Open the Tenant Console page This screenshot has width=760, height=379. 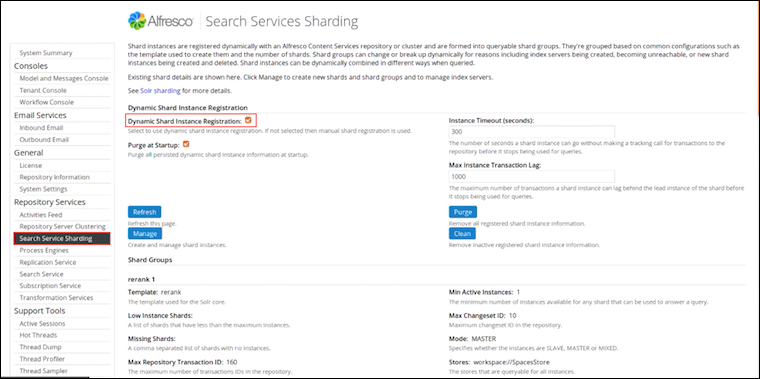coord(43,90)
